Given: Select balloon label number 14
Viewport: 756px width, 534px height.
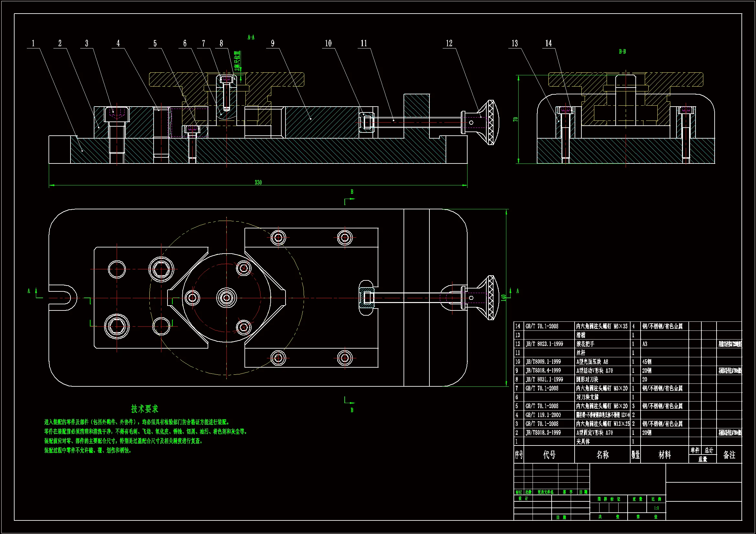Looking at the screenshot, I should tap(548, 43).
